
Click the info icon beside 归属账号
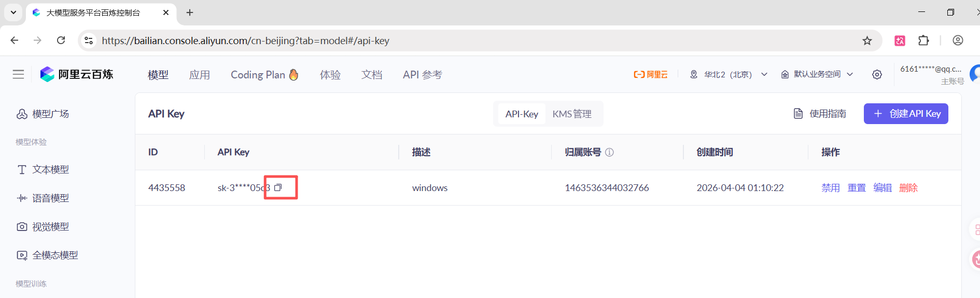pyautogui.click(x=610, y=152)
